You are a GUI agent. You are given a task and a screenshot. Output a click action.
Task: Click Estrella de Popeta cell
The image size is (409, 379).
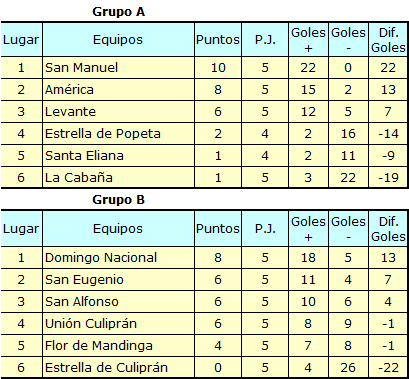click(x=118, y=134)
